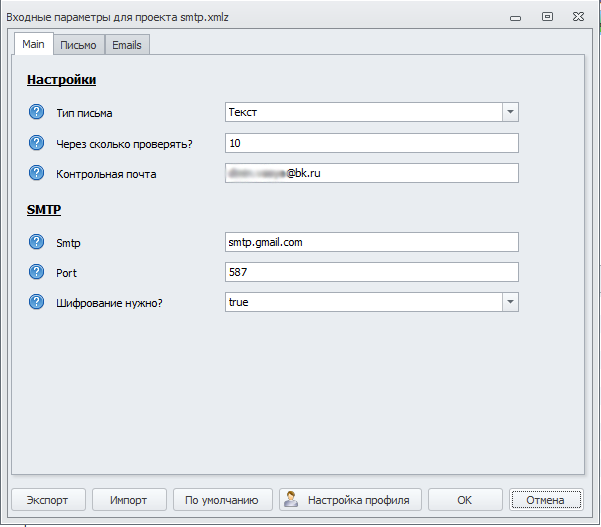
Task: Click help icon beside Port field
Action: tap(37, 271)
